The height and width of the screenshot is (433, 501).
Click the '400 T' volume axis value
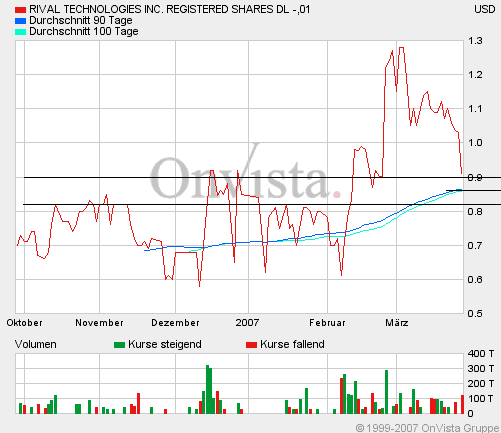pyautogui.click(x=481, y=353)
